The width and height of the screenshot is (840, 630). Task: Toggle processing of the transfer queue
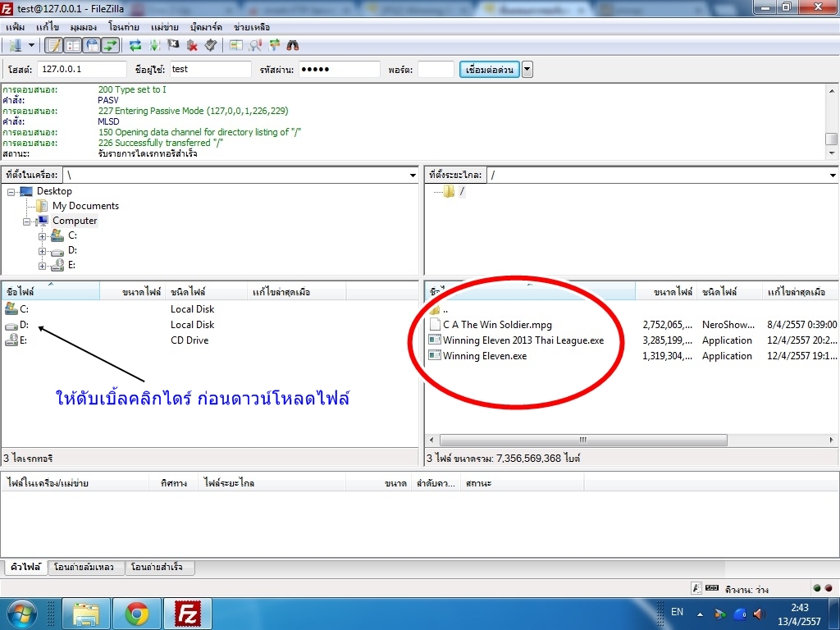click(154, 46)
